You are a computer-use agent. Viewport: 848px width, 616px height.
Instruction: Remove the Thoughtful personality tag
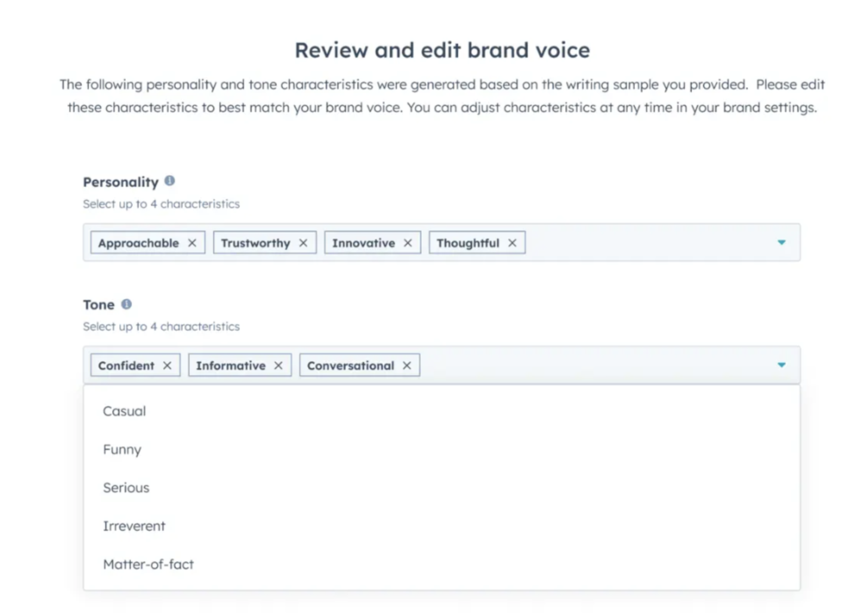pyautogui.click(x=512, y=243)
